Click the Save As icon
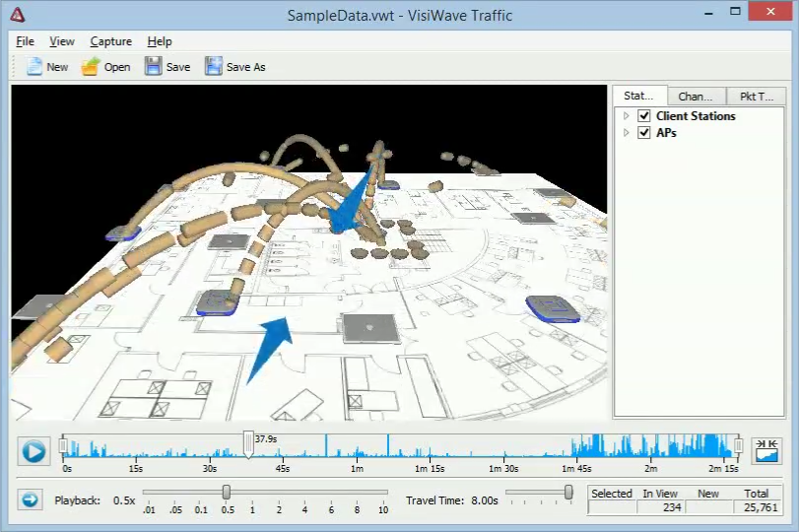 click(214, 66)
